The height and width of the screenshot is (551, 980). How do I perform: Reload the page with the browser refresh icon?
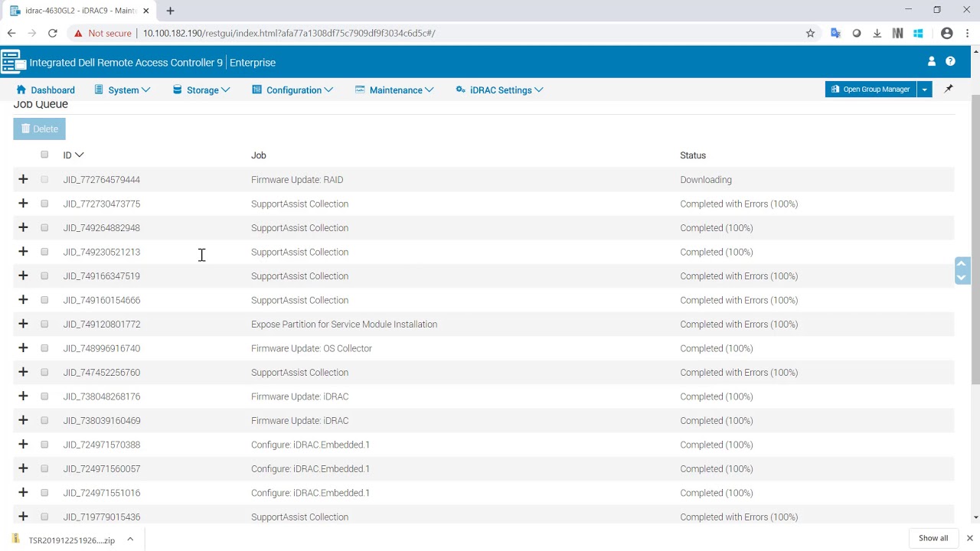(x=52, y=33)
